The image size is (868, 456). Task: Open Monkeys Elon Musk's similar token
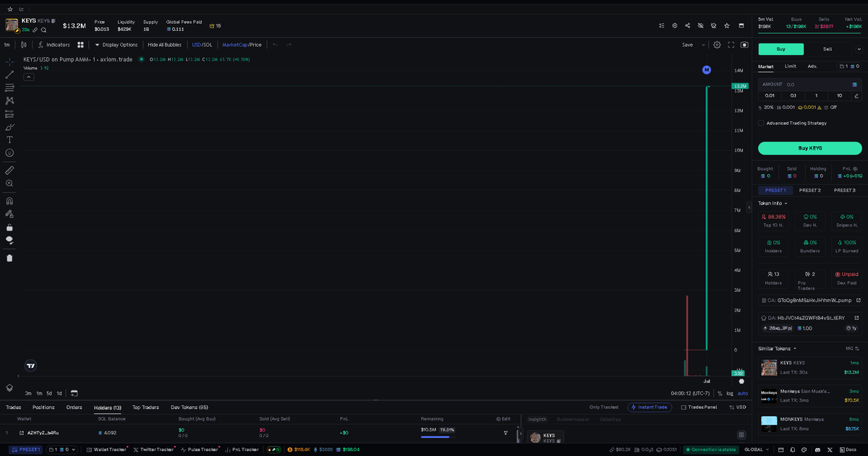pos(810,395)
